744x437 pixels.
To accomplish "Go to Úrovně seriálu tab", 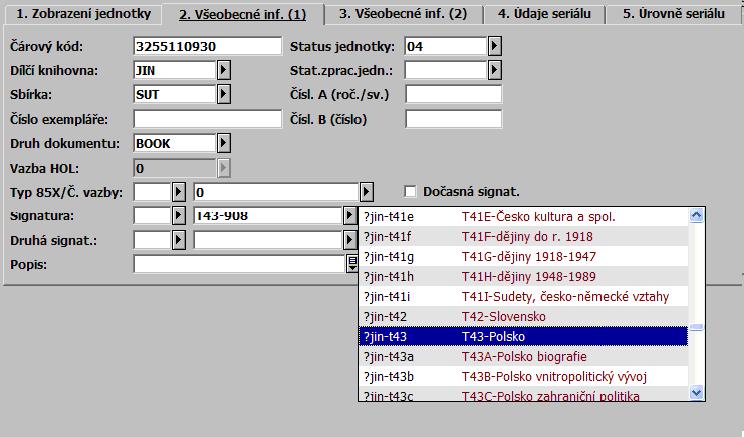I will point(674,14).
